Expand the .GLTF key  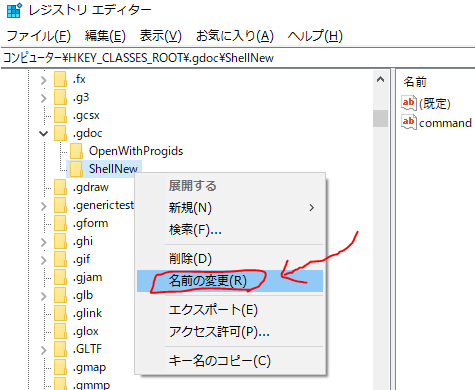44,350
